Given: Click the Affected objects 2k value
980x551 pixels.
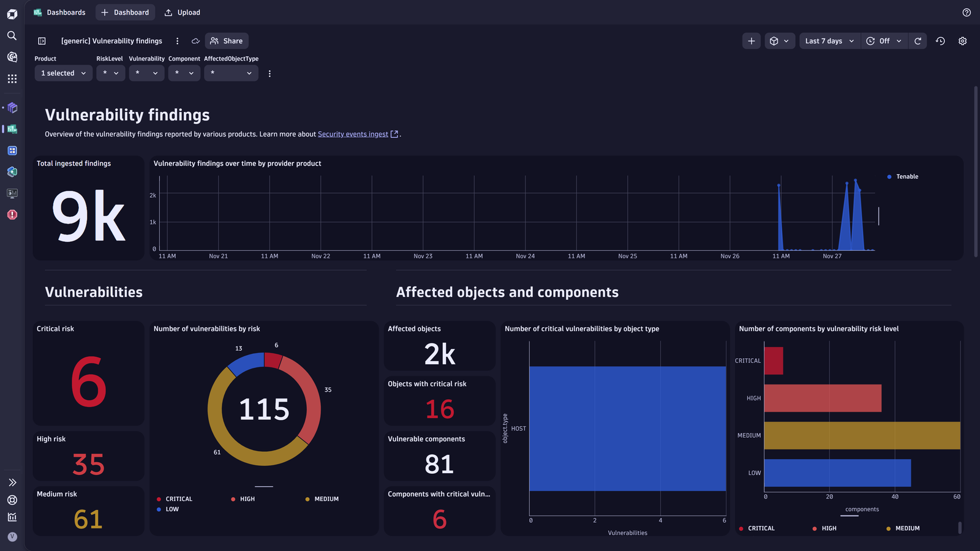Looking at the screenshot, I should (x=440, y=354).
